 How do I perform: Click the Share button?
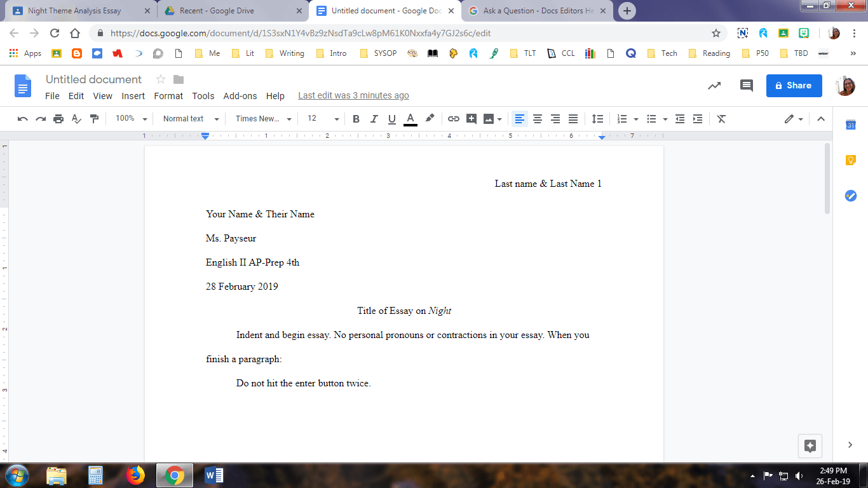(794, 85)
